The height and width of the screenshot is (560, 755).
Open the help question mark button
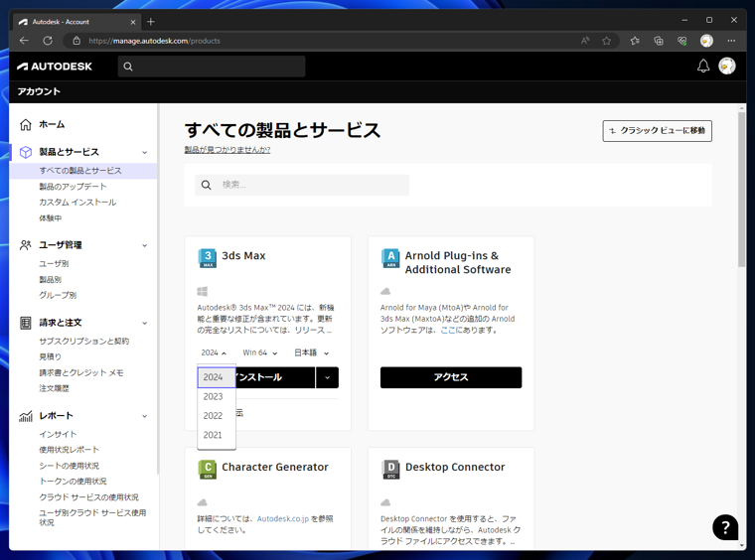coord(725,527)
